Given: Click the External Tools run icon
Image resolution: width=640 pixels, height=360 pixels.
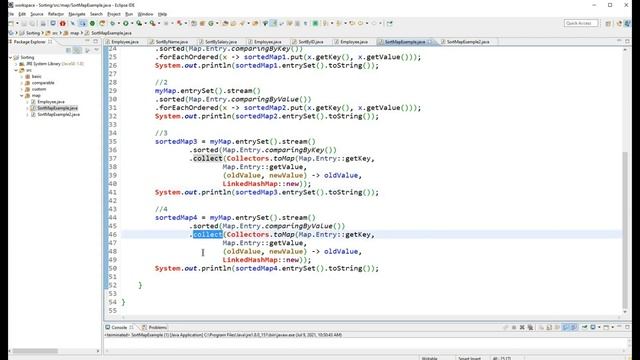Looking at the screenshot, I should [x=152, y=23].
